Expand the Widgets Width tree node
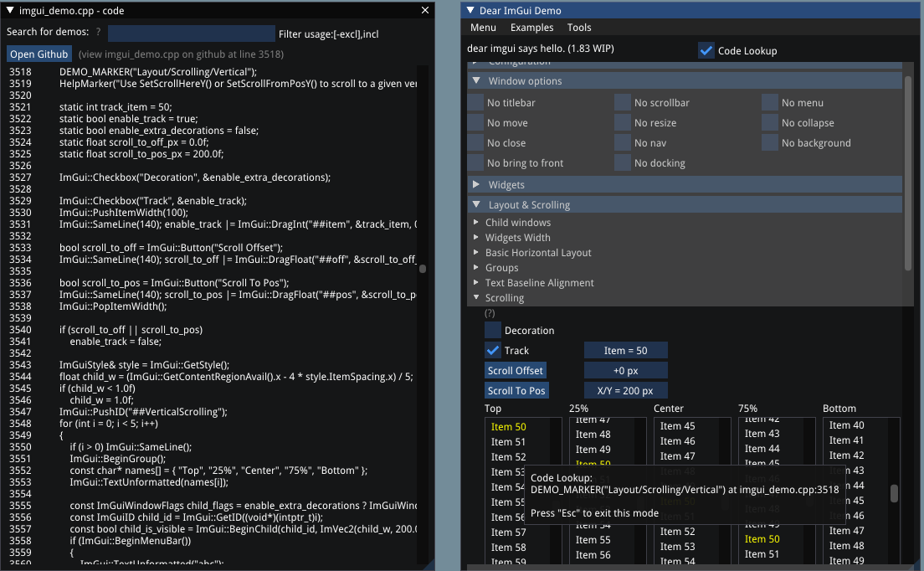This screenshot has height=571, width=924. point(476,238)
